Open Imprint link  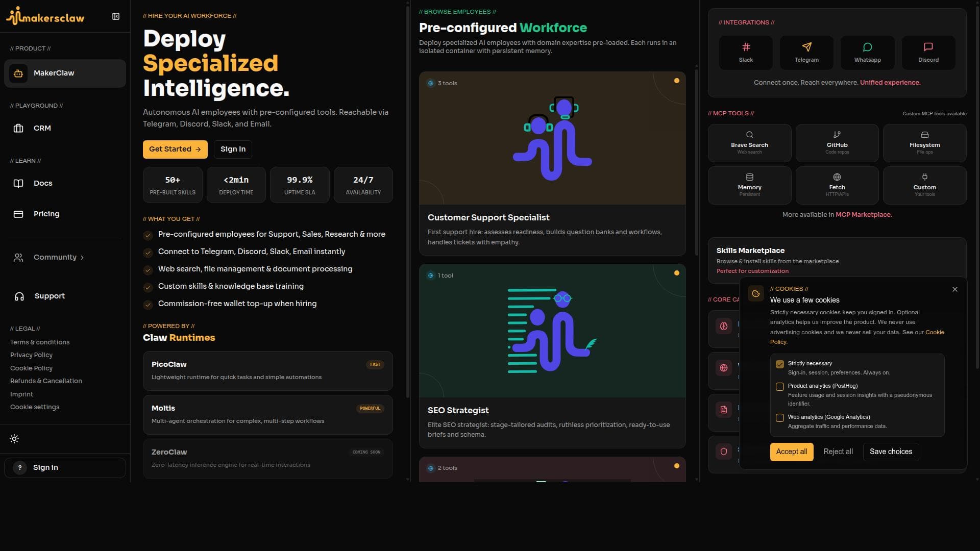click(21, 394)
